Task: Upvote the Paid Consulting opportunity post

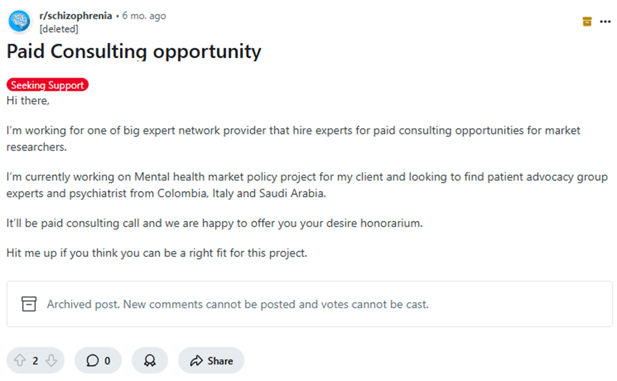Action: (x=20, y=360)
